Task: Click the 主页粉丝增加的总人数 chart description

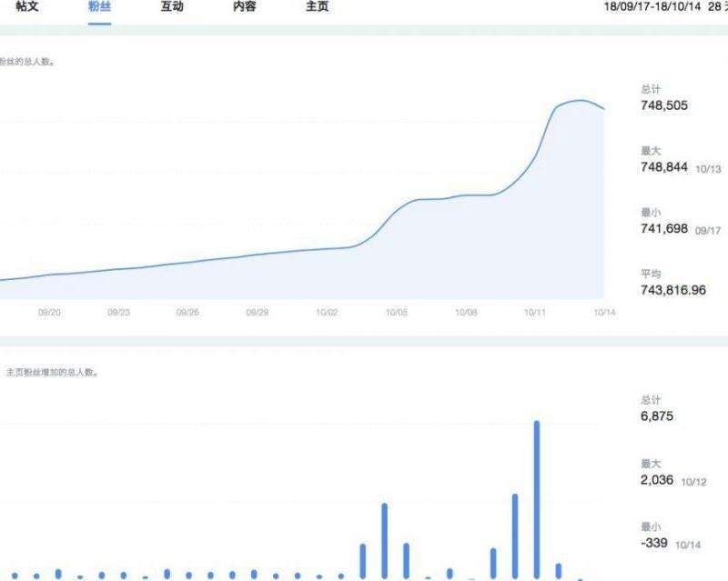Action: (x=52, y=372)
